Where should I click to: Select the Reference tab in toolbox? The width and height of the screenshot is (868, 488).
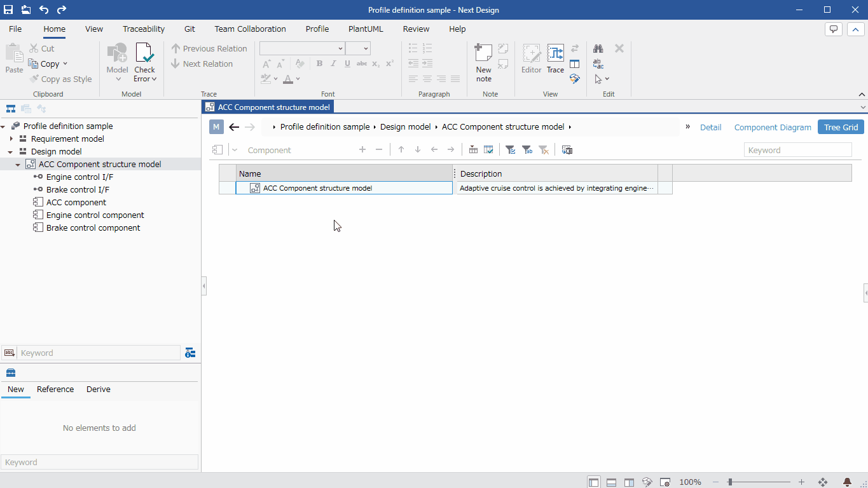tap(55, 389)
